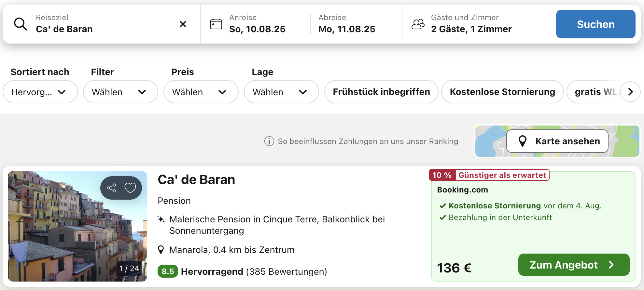Click the Zum Angebot button
The image size is (644, 290).
pyautogui.click(x=573, y=265)
